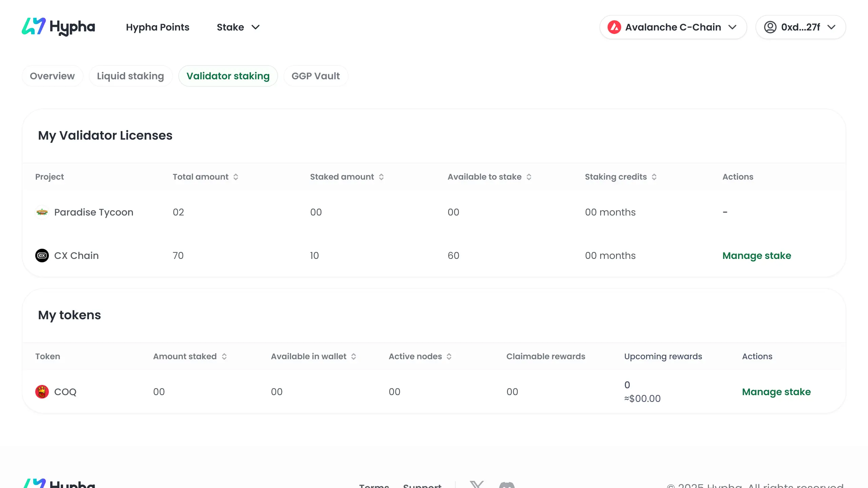Select the Validator staking tab
Image resolution: width=868 pixels, height=488 pixels.
[x=228, y=76]
